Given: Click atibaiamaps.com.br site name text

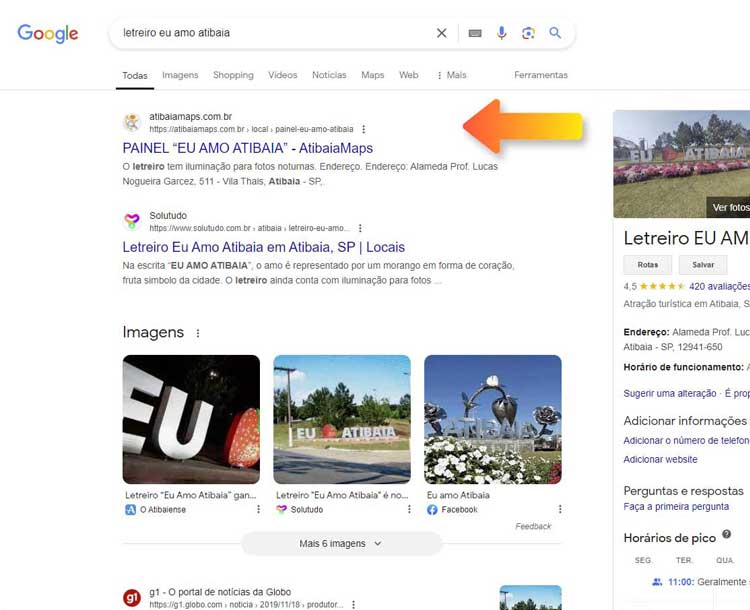Looking at the screenshot, I should [190, 117].
